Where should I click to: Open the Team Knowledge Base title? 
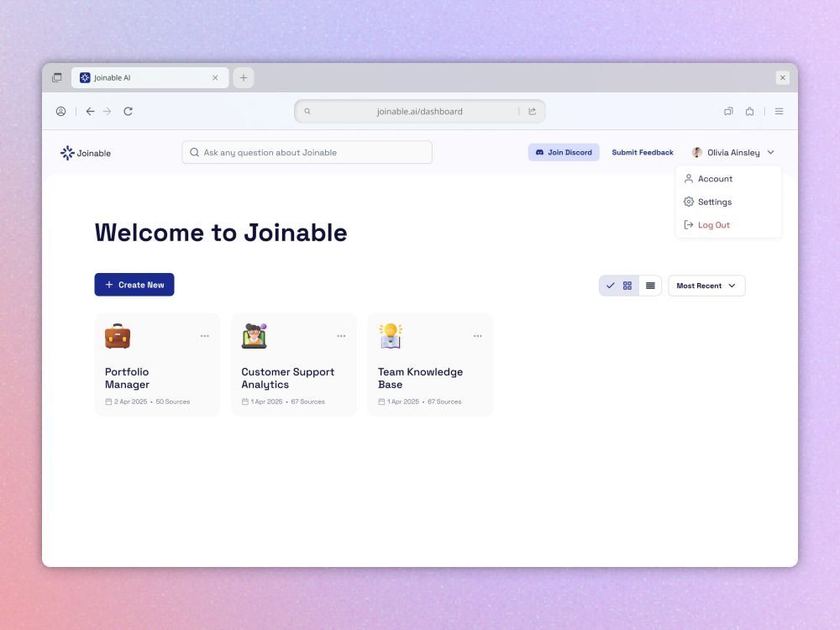pyautogui.click(x=421, y=378)
